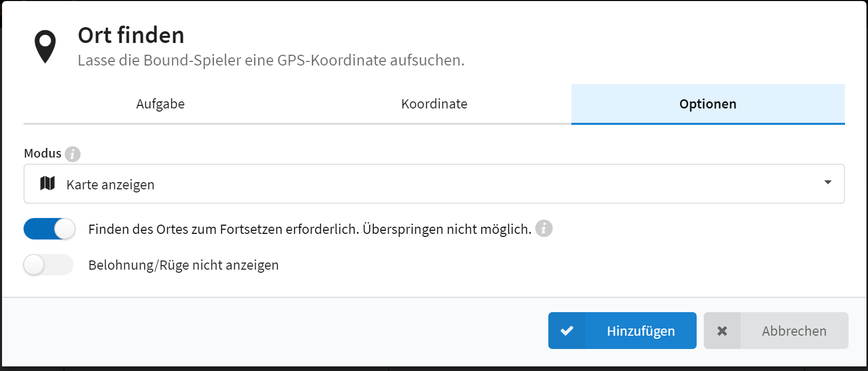The image size is (868, 371).
Task: Open info icon after Überspringen nicht möglich
Action: [x=544, y=228]
